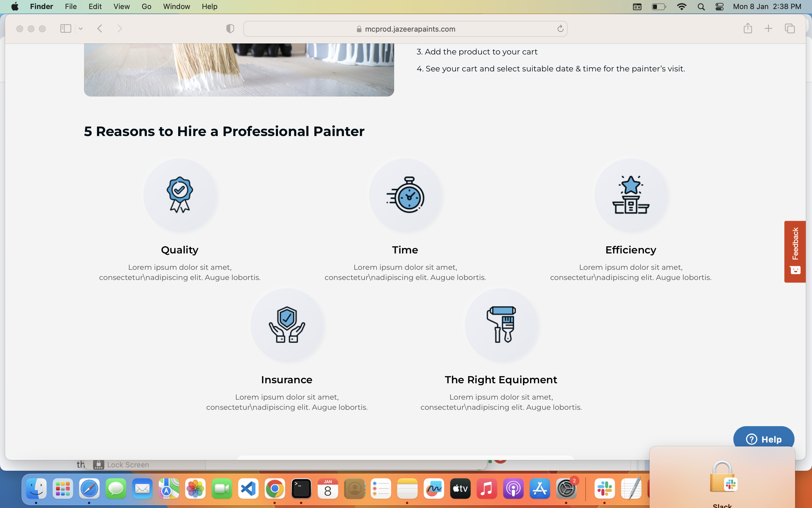Image resolution: width=812 pixels, height=508 pixels.
Task: Open Terminal from the Dock
Action: pos(301,489)
